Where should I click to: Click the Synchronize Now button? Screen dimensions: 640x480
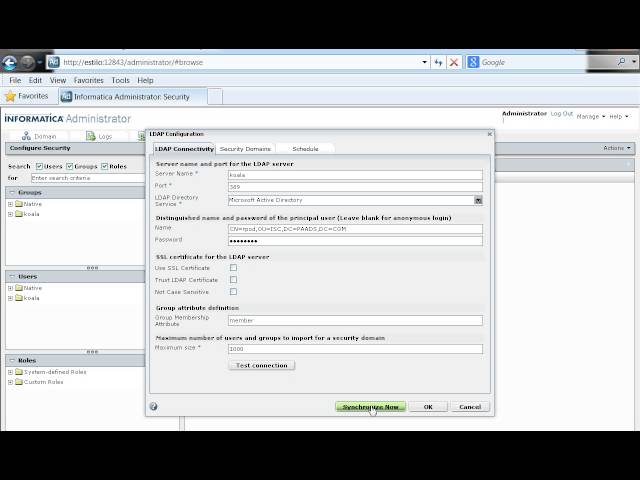(371, 407)
